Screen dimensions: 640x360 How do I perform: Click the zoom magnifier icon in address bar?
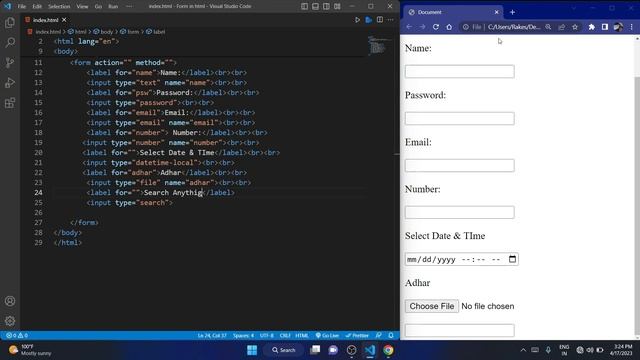click(548, 27)
